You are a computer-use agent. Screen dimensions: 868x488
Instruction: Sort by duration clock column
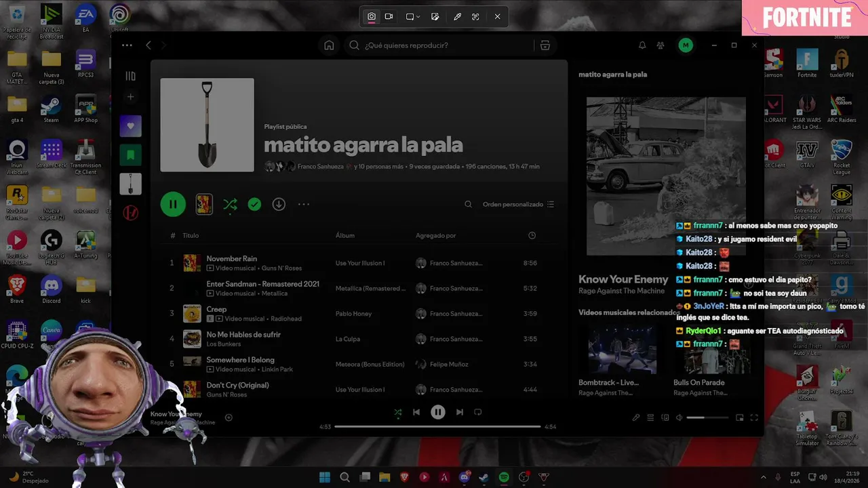[x=532, y=235]
